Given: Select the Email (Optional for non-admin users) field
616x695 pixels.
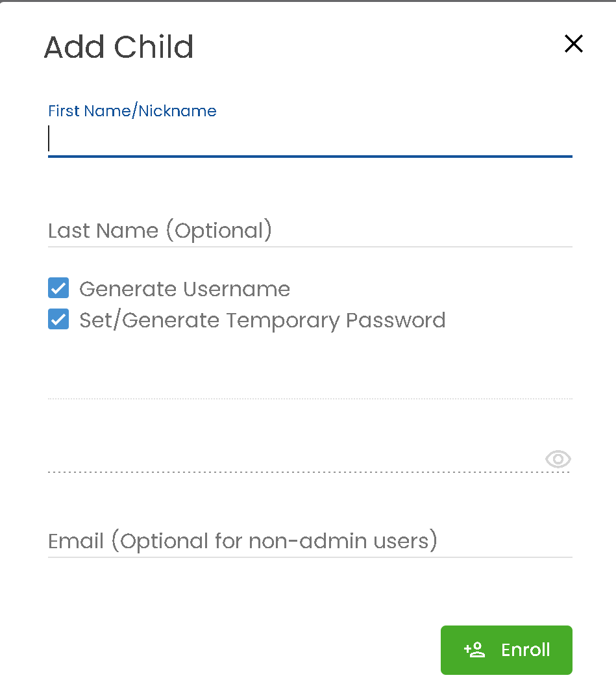Looking at the screenshot, I should [310, 541].
